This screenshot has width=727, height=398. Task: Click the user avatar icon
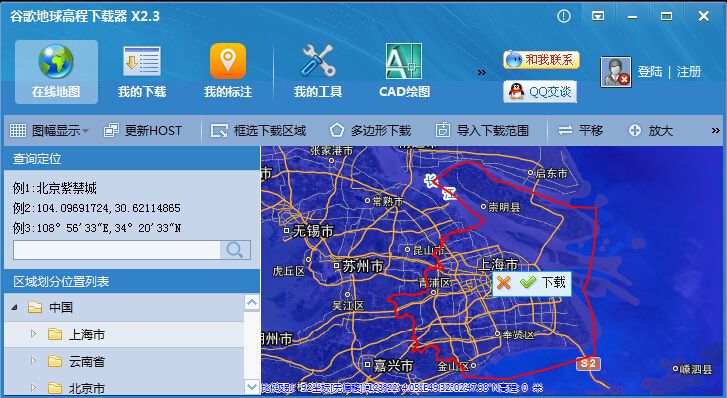616,72
